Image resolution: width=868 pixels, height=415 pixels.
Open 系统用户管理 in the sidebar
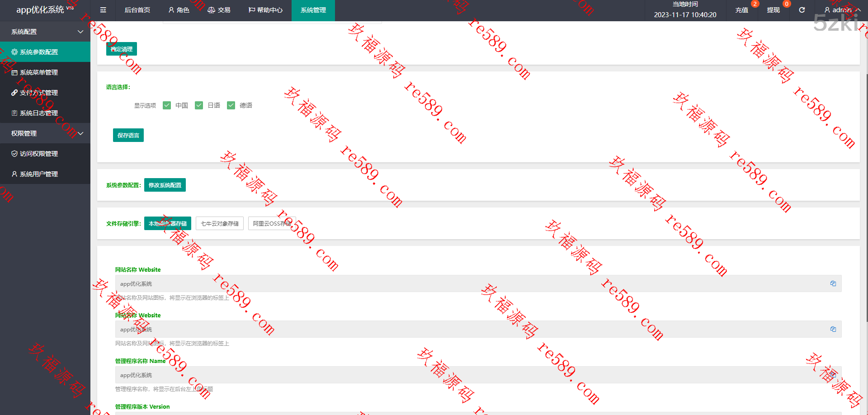tap(39, 174)
